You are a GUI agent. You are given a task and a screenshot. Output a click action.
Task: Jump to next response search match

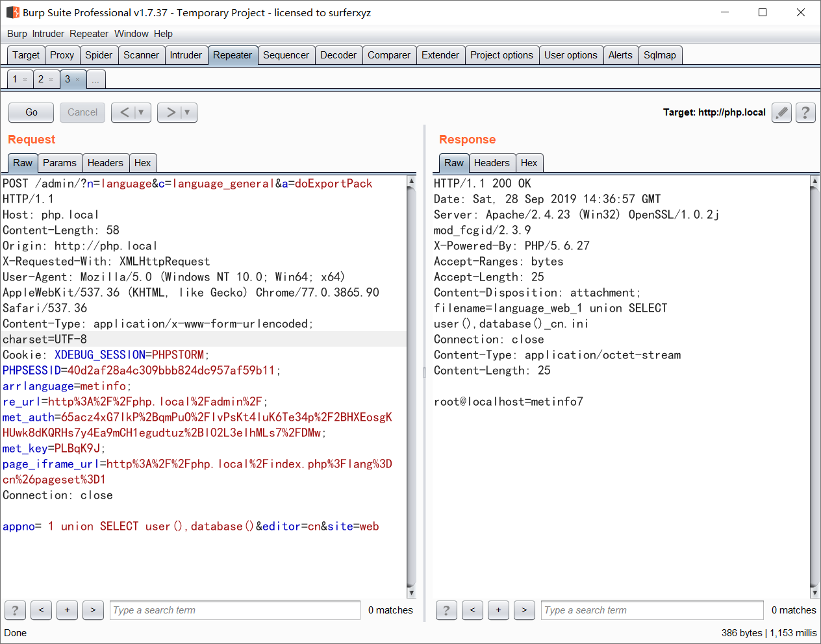pos(524,610)
